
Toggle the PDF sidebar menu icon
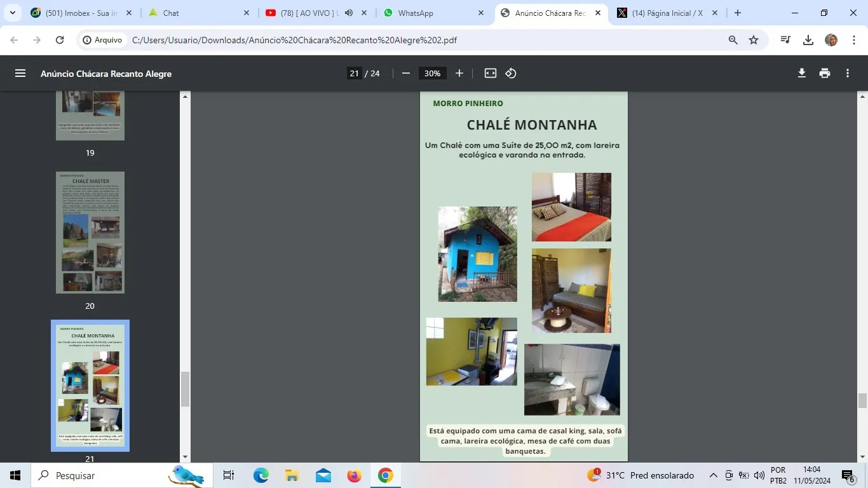(20, 73)
